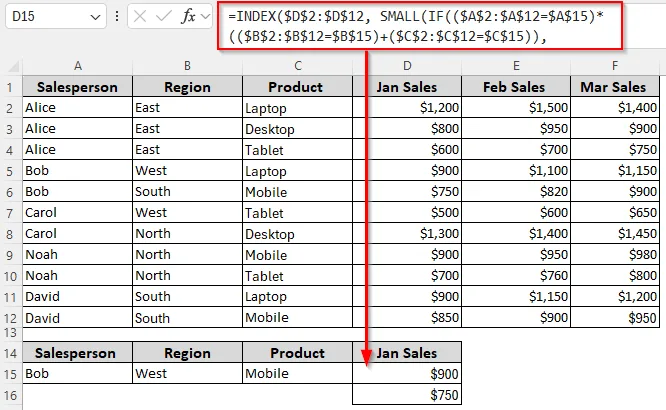This screenshot has height=410, width=666.
Task: Select cell A2 containing Alice
Action: tap(78, 107)
